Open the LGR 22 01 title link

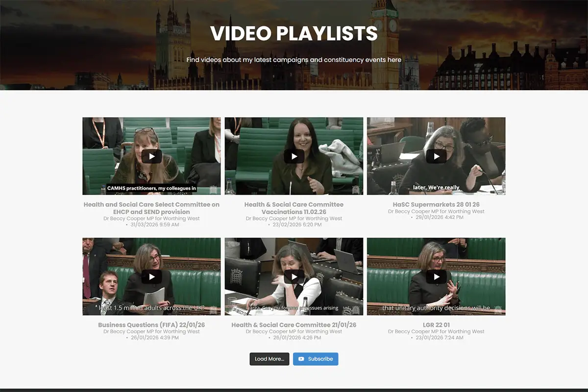tap(436, 325)
